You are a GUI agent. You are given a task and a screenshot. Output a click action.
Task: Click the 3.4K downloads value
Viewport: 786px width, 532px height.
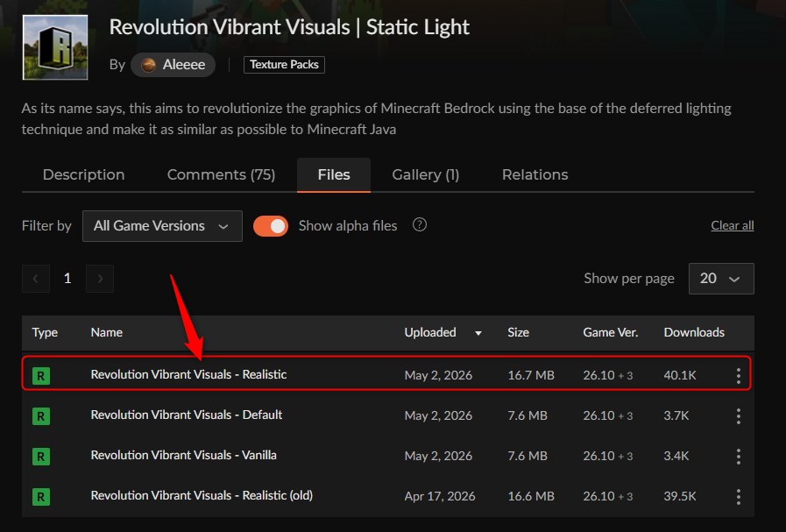click(x=676, y=456)
